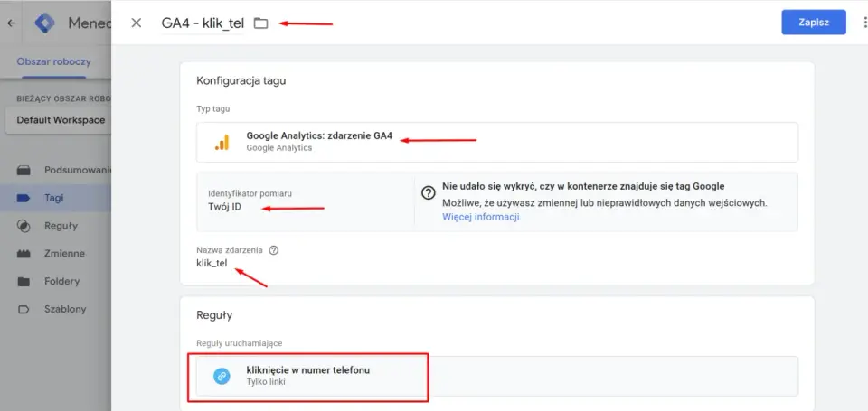Open Szablony in the sidebar

coord(55,309)
